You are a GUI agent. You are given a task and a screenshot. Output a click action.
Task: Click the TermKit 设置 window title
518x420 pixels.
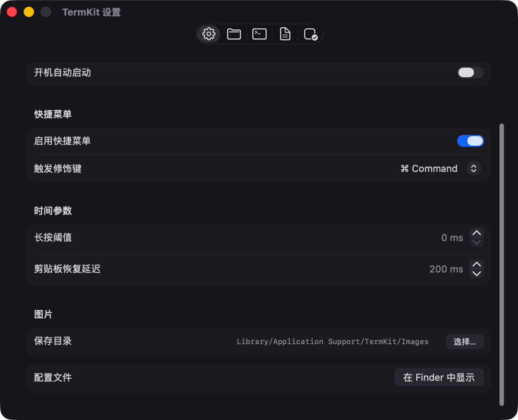pyautogui.click(x=92, y=12)
